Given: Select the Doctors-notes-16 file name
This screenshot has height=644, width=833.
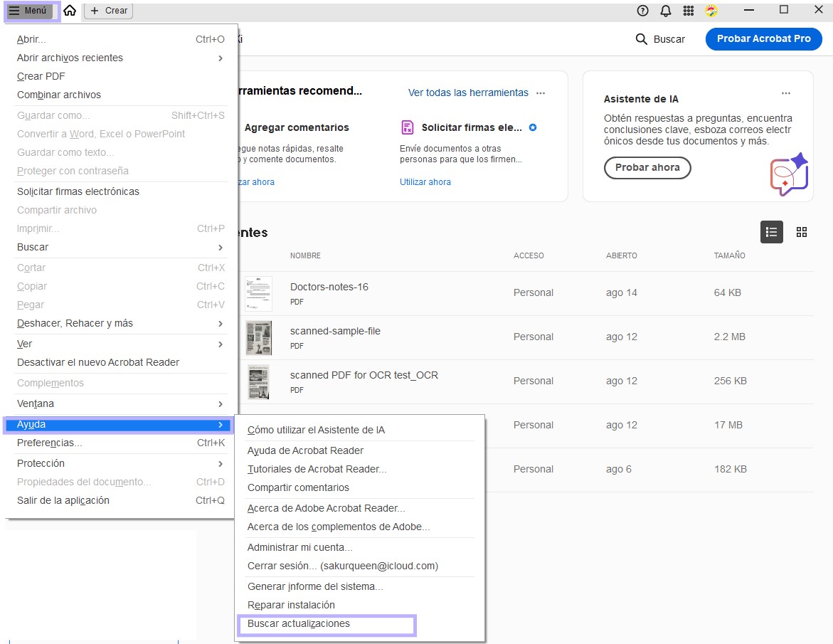Looking at the screenshot, I should click(329, 287).
